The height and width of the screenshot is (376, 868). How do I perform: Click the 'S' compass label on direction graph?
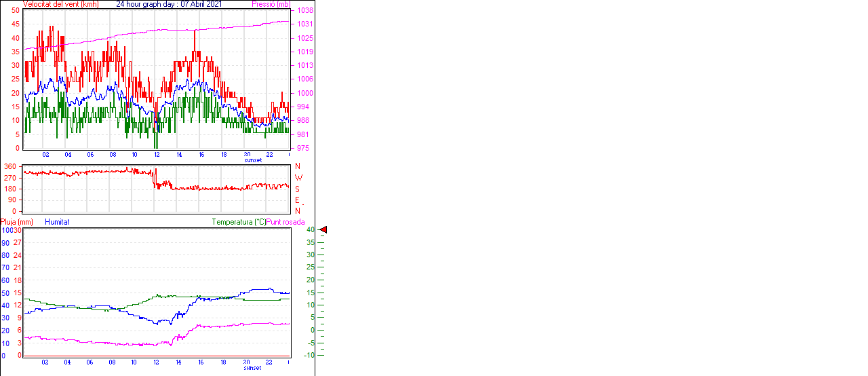(x=298, y=189)
